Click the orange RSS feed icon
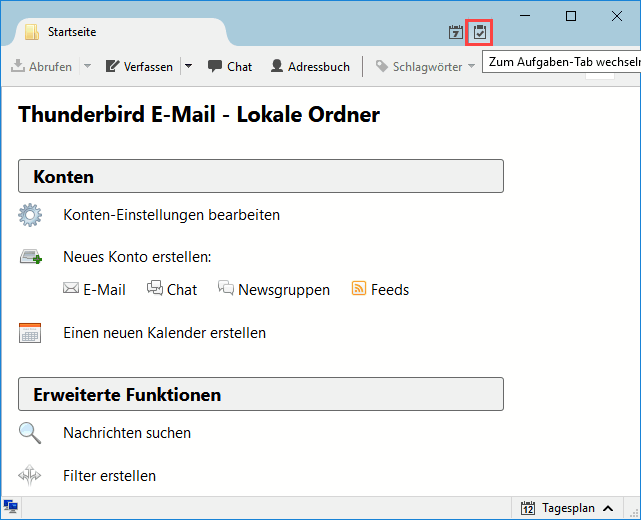The image size is (641, 520). 359,288
